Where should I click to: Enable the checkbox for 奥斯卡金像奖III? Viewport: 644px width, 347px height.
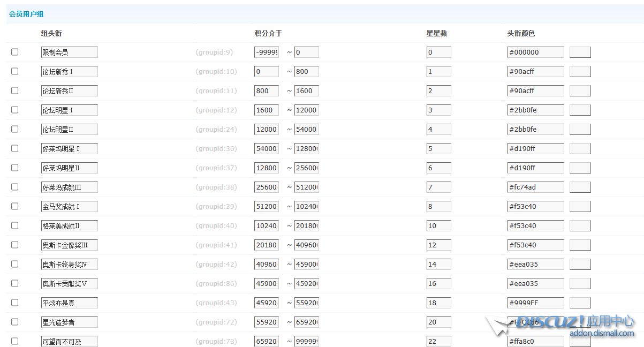pos(14,245)
